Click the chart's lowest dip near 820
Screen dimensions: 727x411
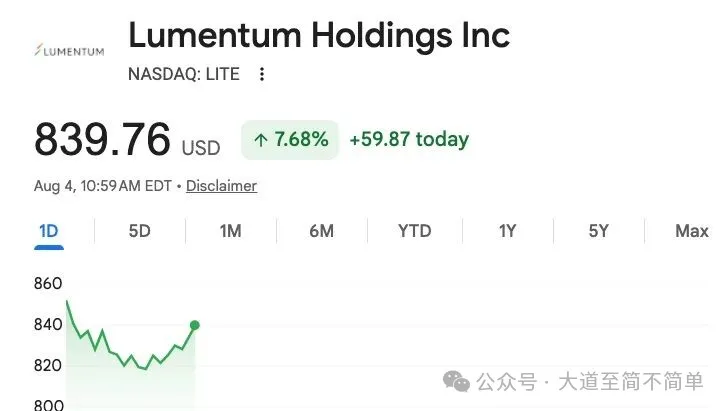[146, 369]
